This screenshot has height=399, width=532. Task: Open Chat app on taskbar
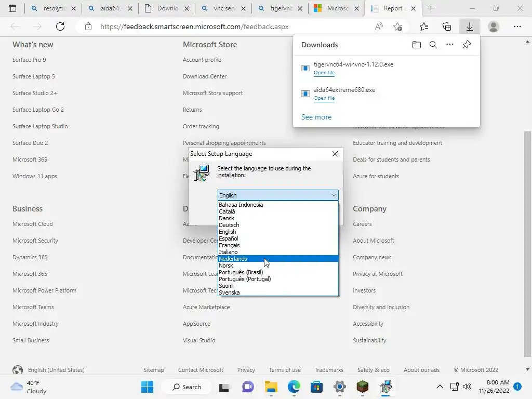point(248,387)
